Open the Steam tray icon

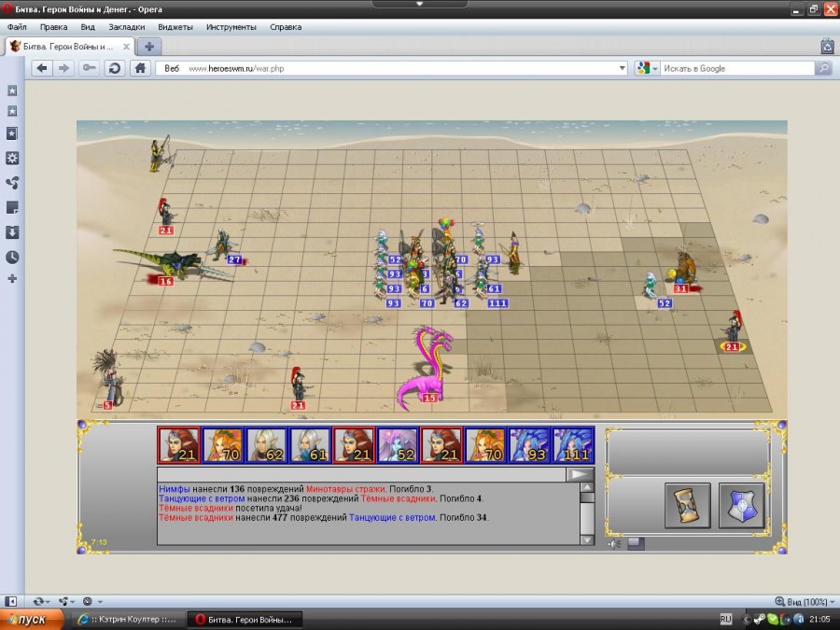click(759, 620)
